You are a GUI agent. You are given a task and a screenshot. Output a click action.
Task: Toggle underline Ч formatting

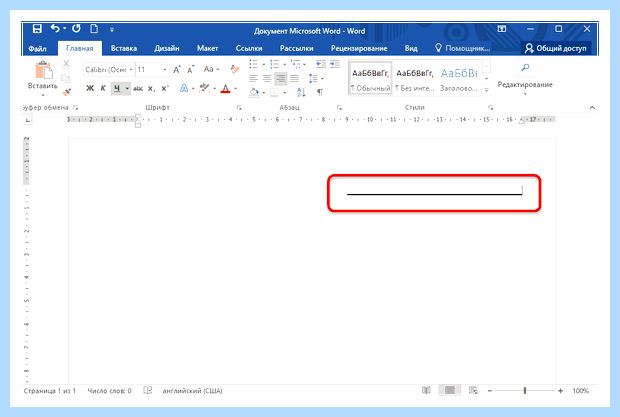pos(117,88)
